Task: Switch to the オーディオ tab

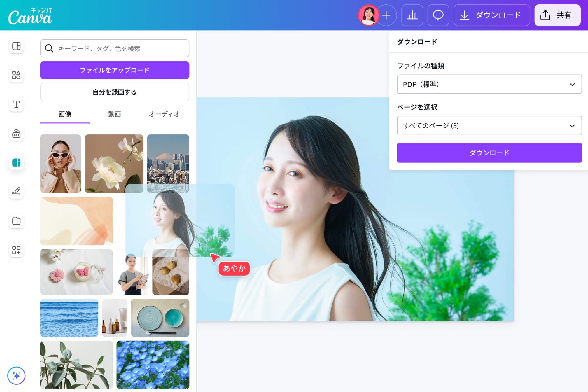Action: [164, 114]
